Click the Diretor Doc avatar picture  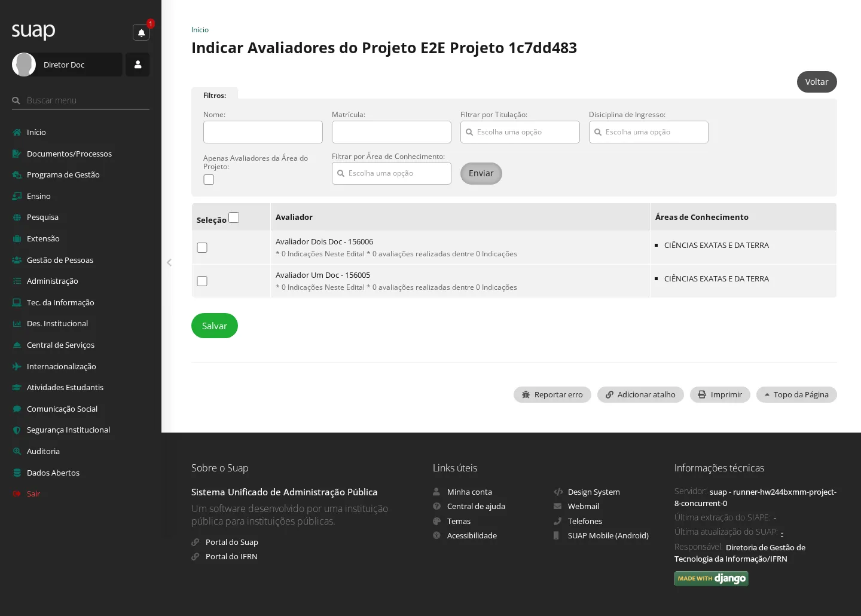click(24, 65)
